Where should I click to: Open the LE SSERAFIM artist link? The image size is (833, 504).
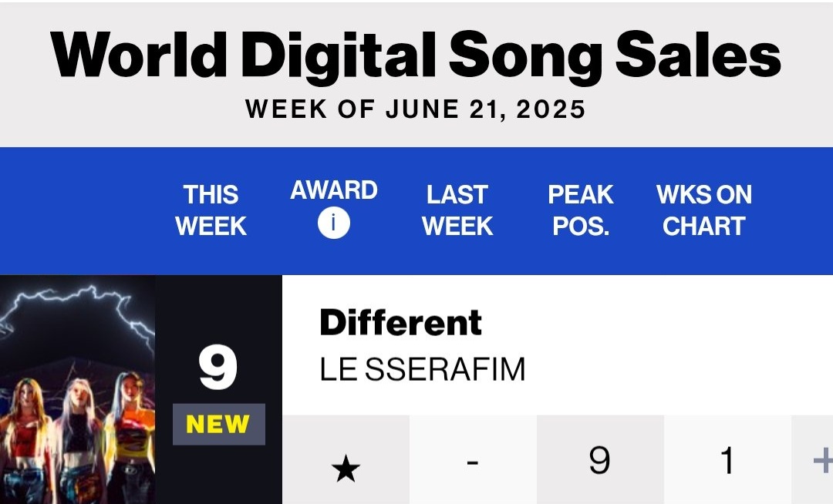[423, 369]
